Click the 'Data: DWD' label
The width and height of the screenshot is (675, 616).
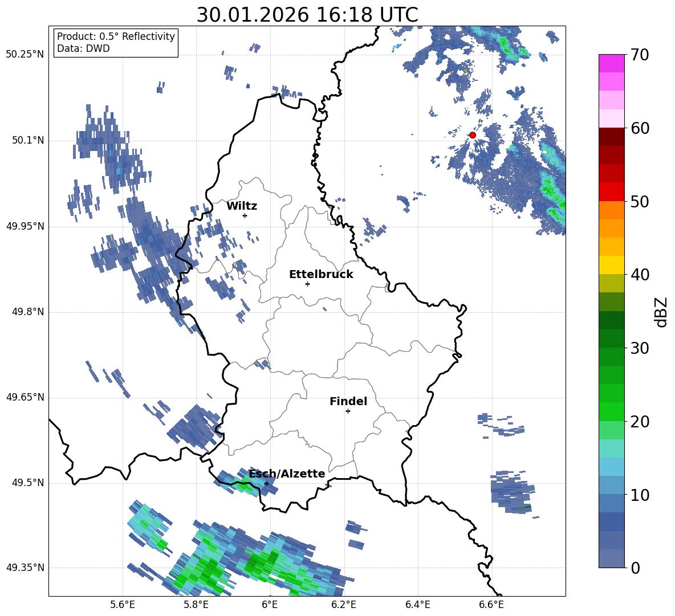click(83, 48)
